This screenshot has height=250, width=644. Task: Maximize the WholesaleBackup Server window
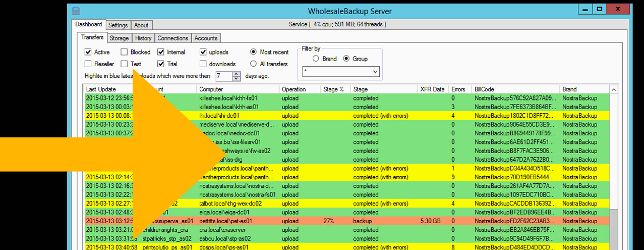(599, 9)
